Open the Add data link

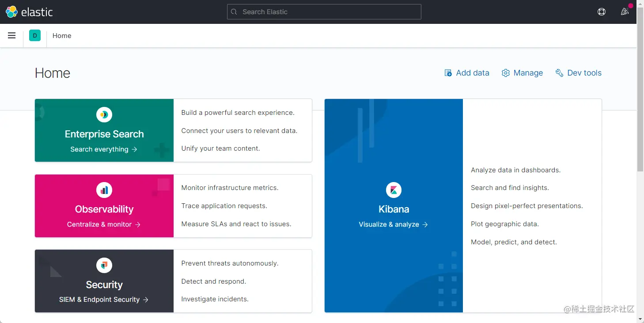(467, 73)
